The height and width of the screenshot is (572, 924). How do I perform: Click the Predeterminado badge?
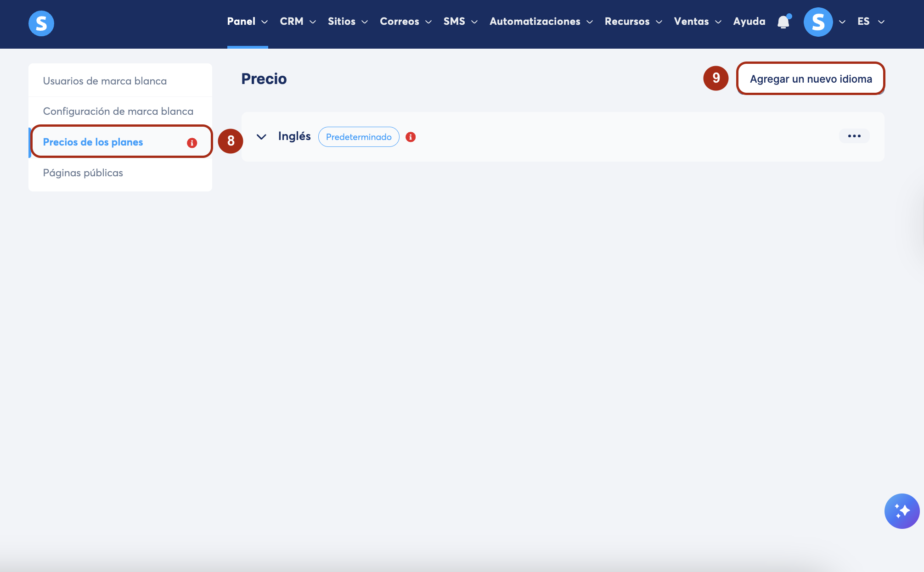[x=359, y=137]
